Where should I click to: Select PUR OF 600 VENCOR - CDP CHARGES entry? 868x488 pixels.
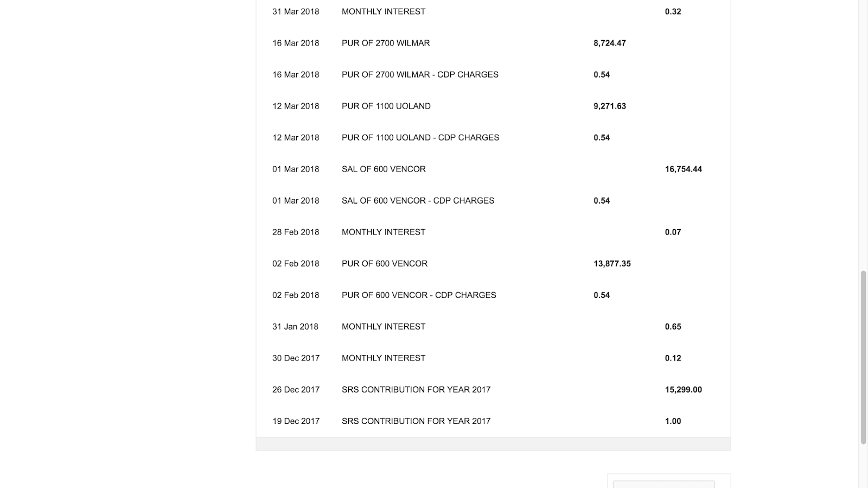418,295
